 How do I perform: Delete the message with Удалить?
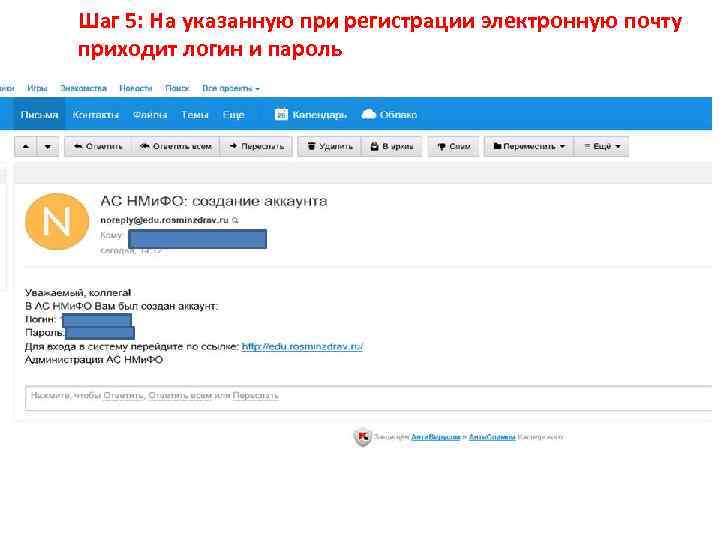tap(329, 146)
